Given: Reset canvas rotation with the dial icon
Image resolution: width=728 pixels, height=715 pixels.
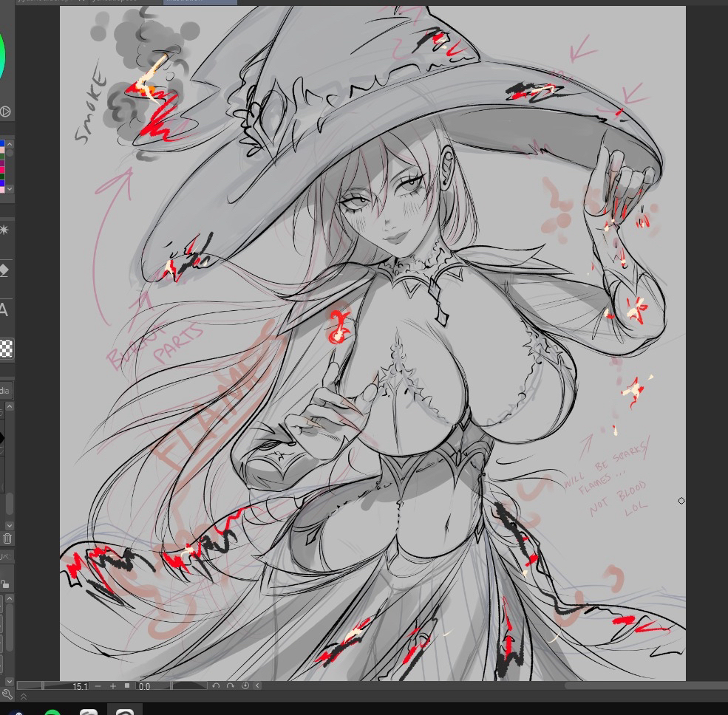Looking at the screenshot, I should (x=245, y=686).
